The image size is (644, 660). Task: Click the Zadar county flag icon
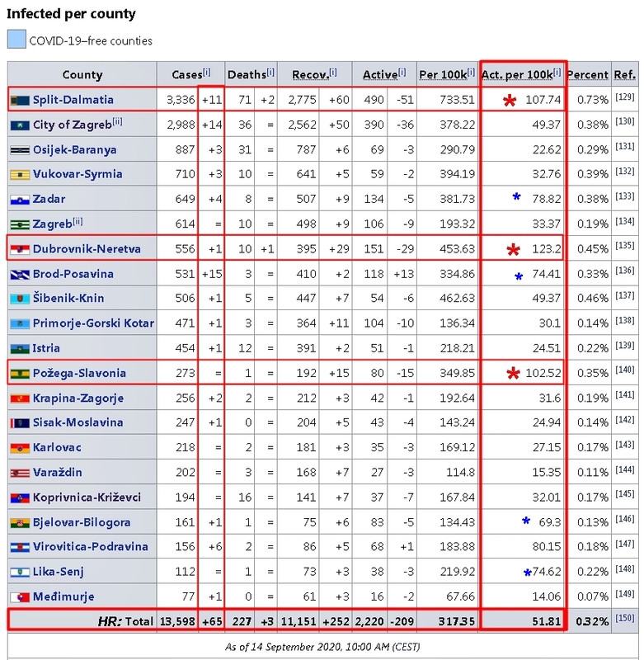pyautogui.click(x=20, y=200)
